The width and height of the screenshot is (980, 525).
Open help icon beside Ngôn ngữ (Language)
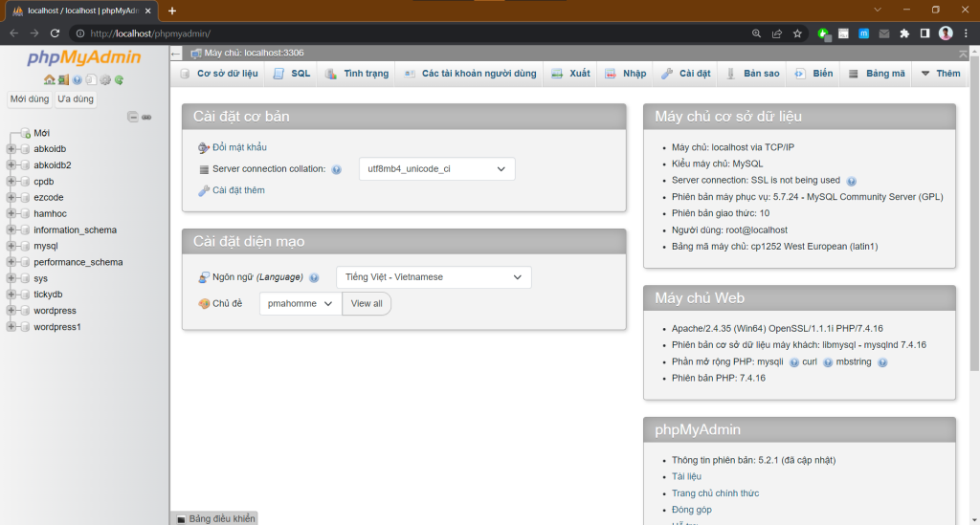314,277
